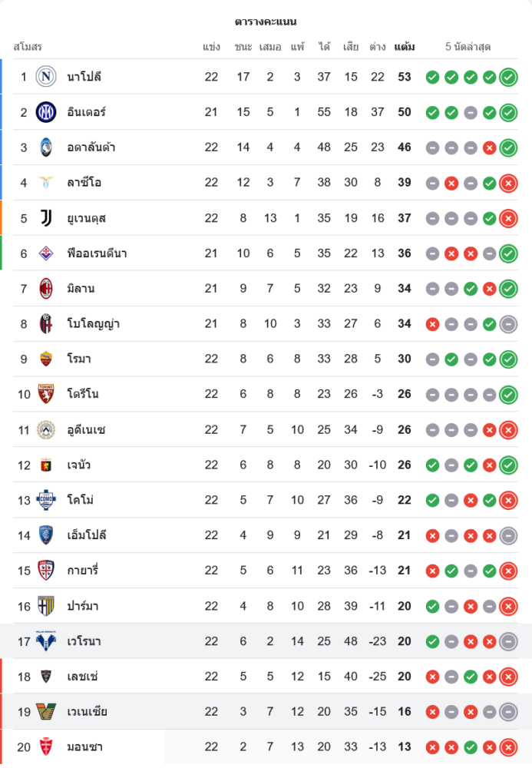Click the Venezia club crest
This screenshot has width=532, height=768.
pos(46,712)
